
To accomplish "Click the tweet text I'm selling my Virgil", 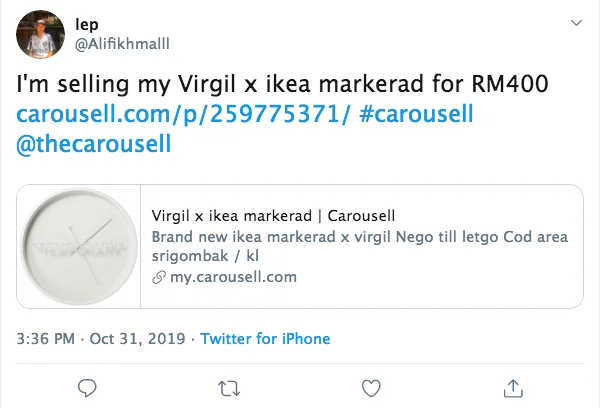I will 126,84.
